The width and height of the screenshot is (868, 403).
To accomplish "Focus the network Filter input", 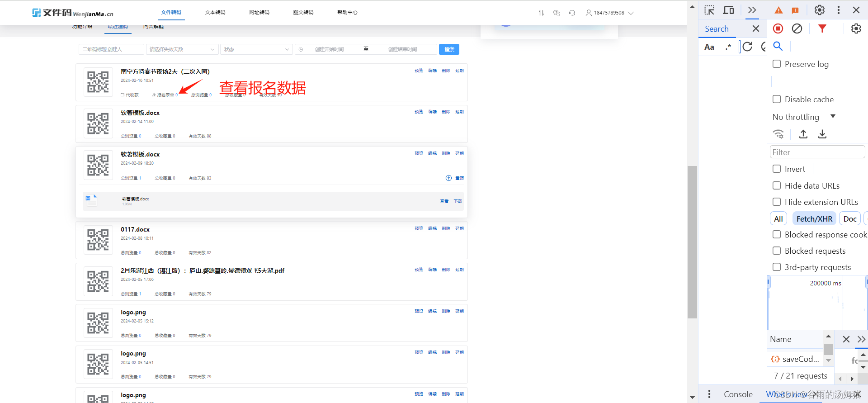I will [817, 152].
